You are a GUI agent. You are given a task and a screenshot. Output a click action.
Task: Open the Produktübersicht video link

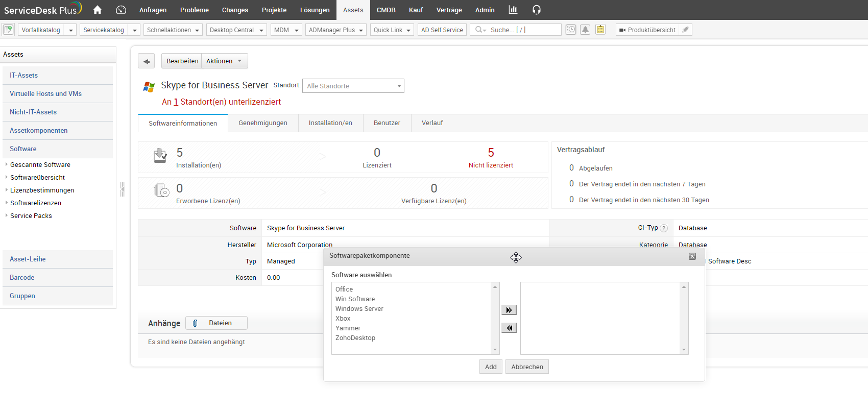point(647,30)
